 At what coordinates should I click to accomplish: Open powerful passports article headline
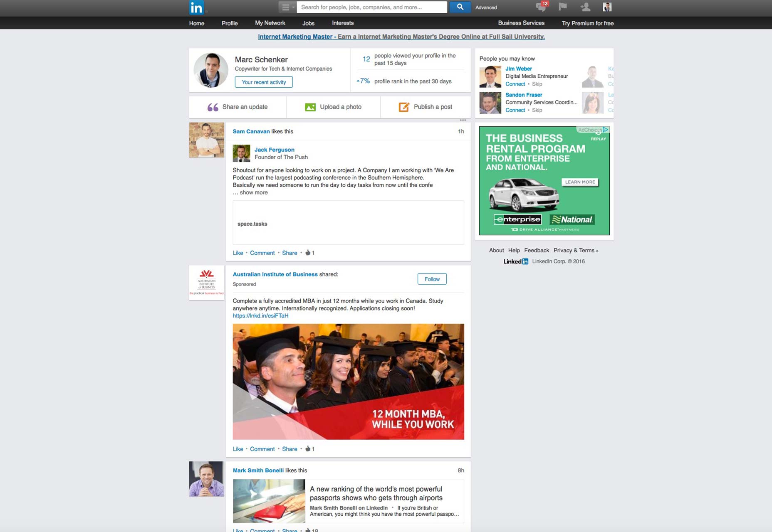click(376, 493)
